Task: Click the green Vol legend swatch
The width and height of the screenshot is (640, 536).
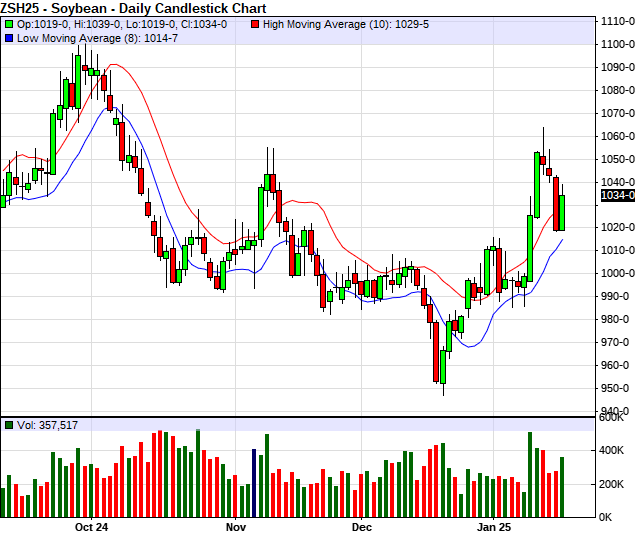Action: [9, 425]
